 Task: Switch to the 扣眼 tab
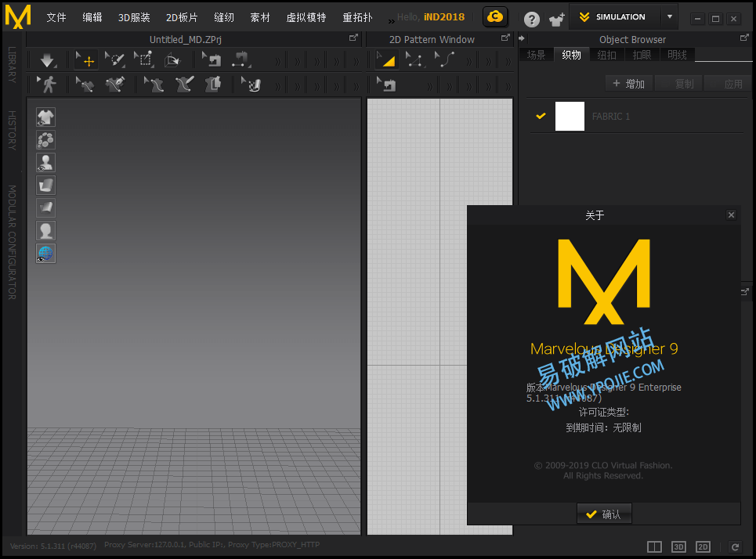pyautogui.click(x=642, y=55)
